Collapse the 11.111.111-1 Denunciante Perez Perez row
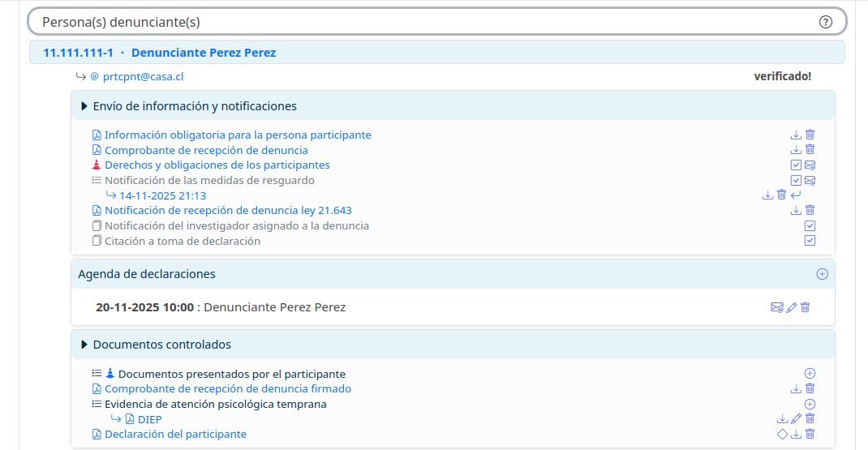Image resolution: width=868 pixels, height=450 pixels. pyautogui.click(x=159, y=53)
